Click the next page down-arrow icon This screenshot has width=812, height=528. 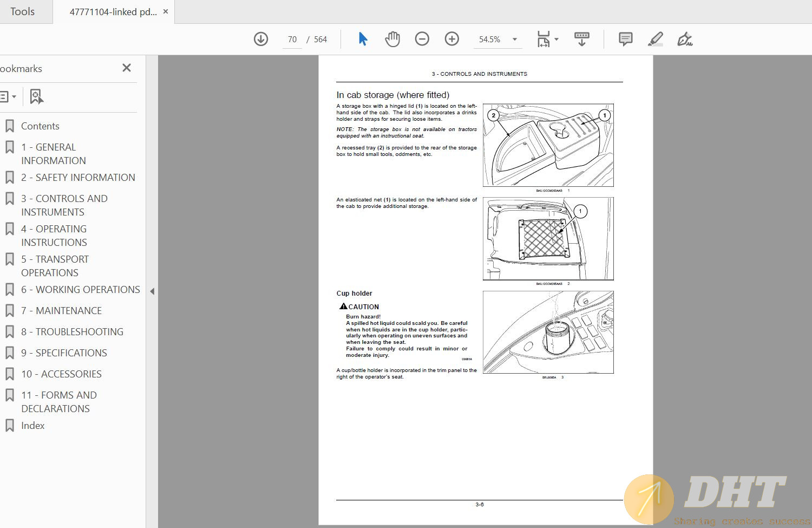point(261,39)
